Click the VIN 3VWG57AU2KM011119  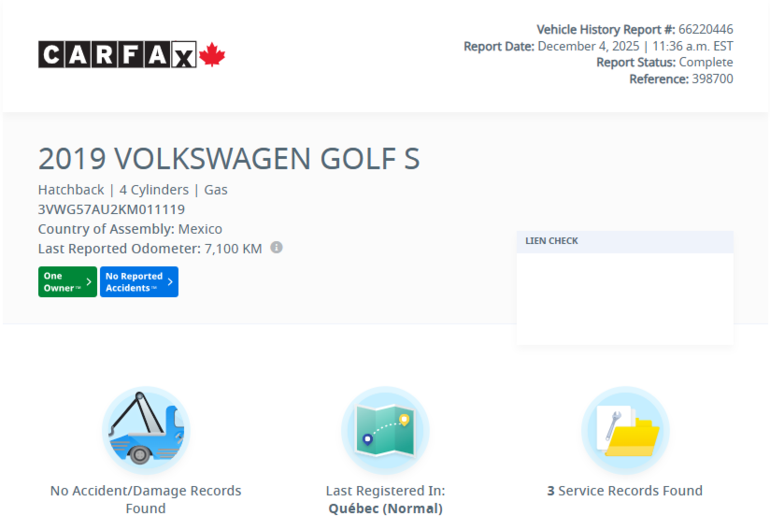pyautogui.click(x=111, y=209)
